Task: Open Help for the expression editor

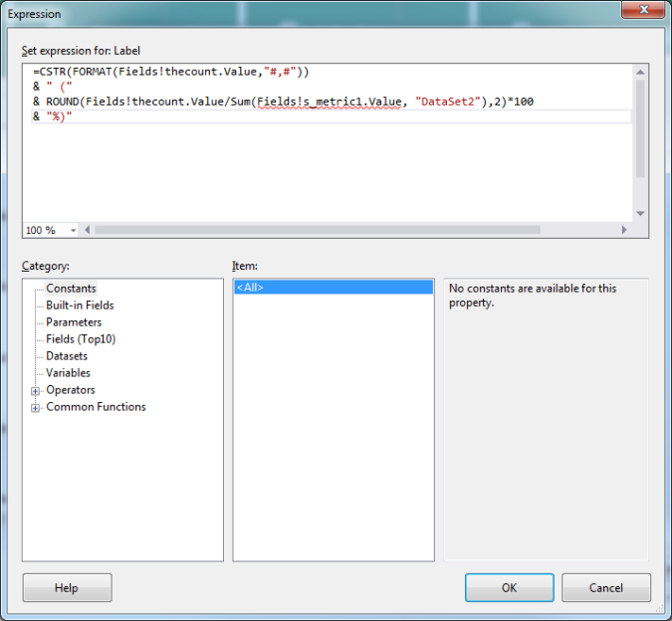Action: pos(67,588)
